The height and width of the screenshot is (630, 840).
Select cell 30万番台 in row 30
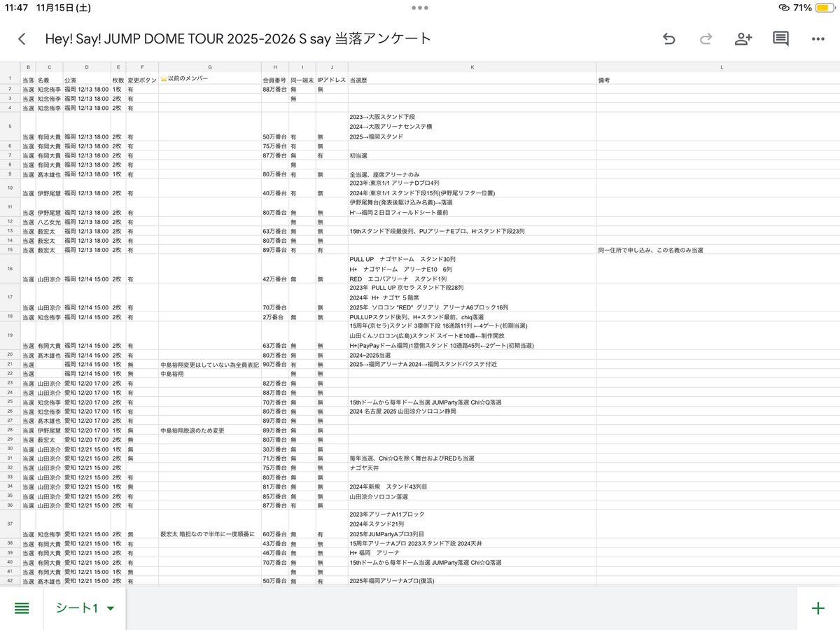point(275,449)
